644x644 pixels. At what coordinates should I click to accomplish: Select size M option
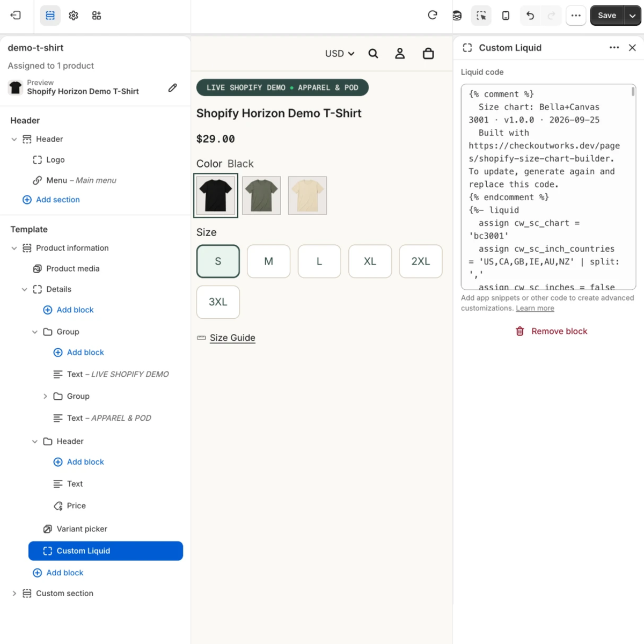coord(269,261)
